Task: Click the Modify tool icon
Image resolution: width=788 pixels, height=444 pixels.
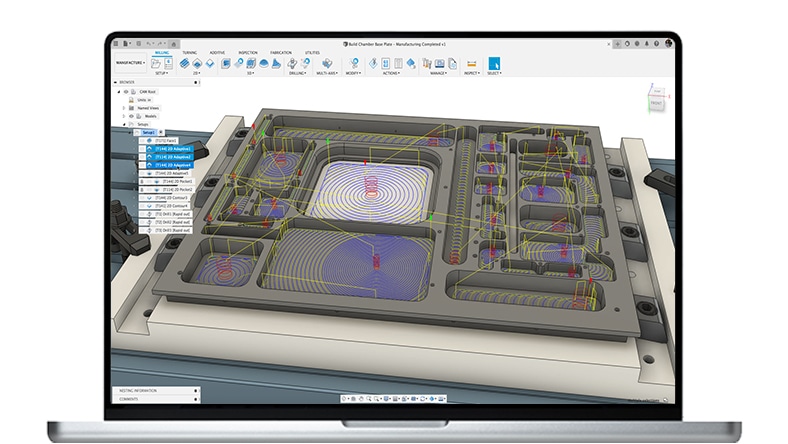Action: [x=355, y=62]
